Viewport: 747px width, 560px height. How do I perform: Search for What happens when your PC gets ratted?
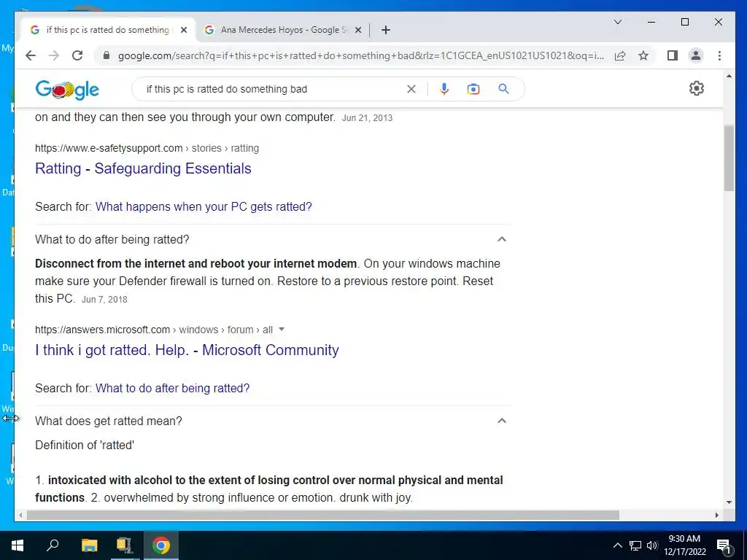pos(204,206)
